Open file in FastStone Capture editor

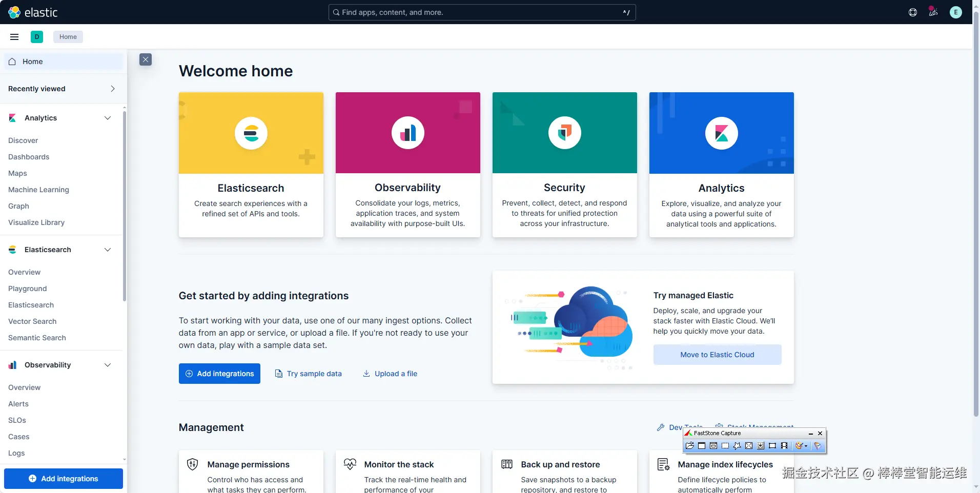690,446
